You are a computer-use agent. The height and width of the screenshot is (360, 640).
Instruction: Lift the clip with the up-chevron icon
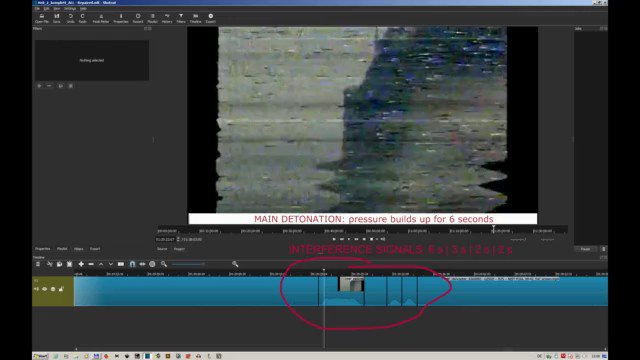(x=101, y=264)
